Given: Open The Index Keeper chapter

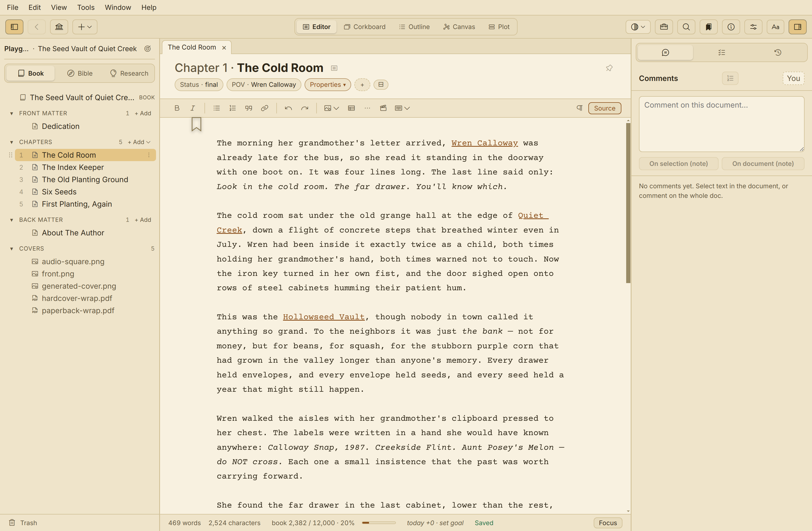Looking at the screenshot, I should click(x=85, y=167).
